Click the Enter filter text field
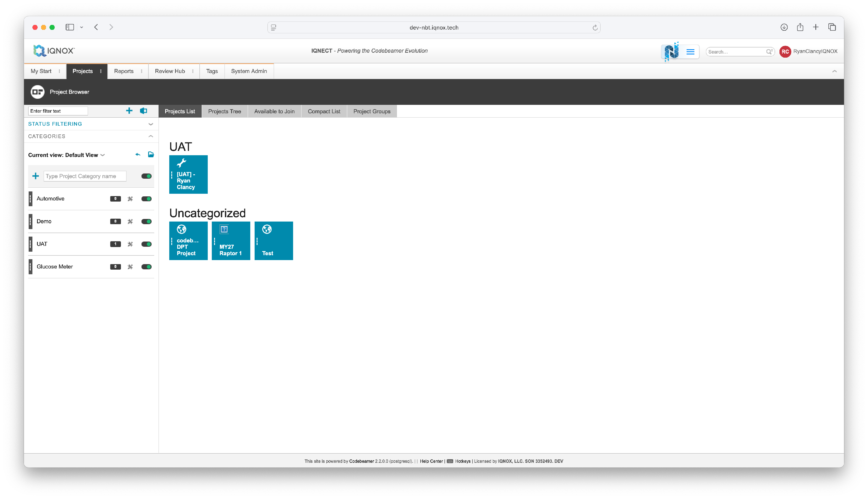 pyautogui.click(x=58, y=111)
